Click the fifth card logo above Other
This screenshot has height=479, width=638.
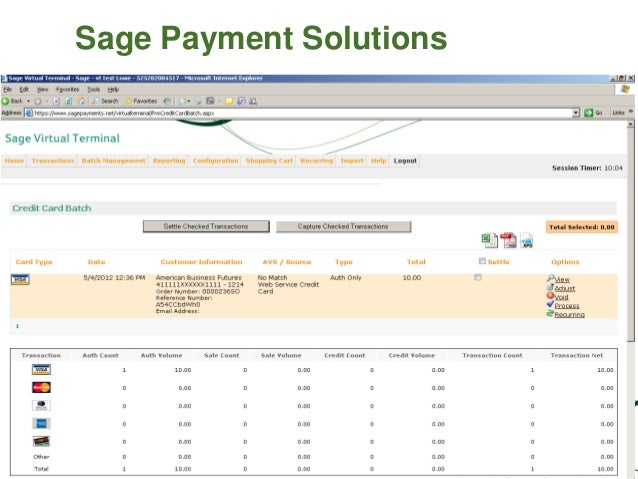41,441
